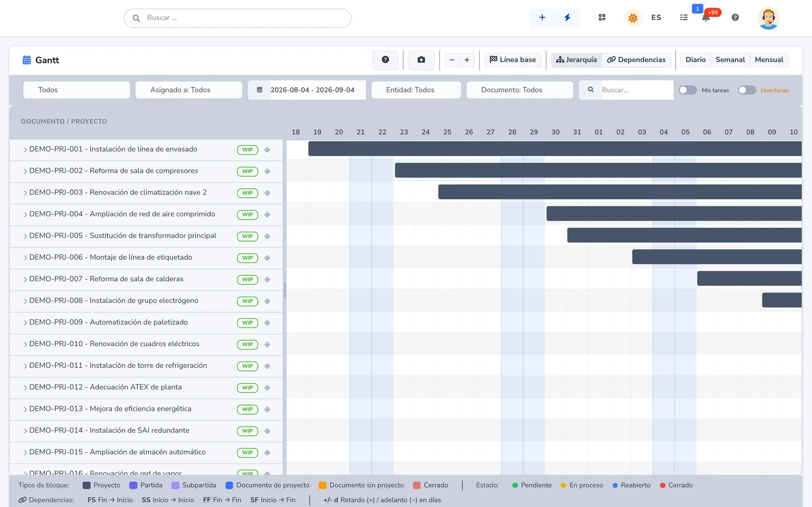Click the plus add-new icon in top bar

click(542, 17)
